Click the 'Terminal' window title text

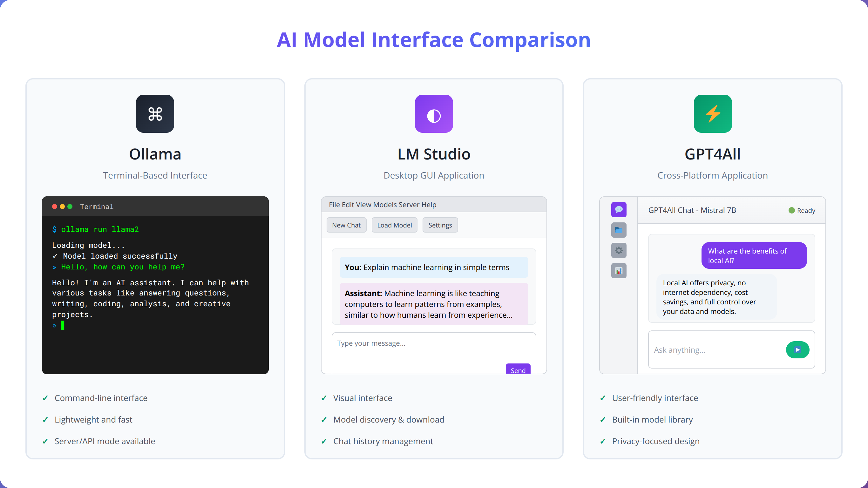coord(97,207)
